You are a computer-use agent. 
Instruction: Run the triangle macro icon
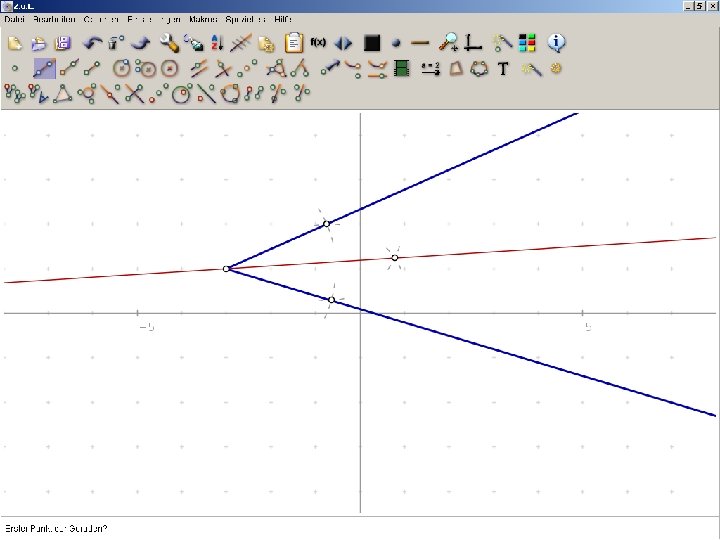pyautogui.click(x=63, y=93)
